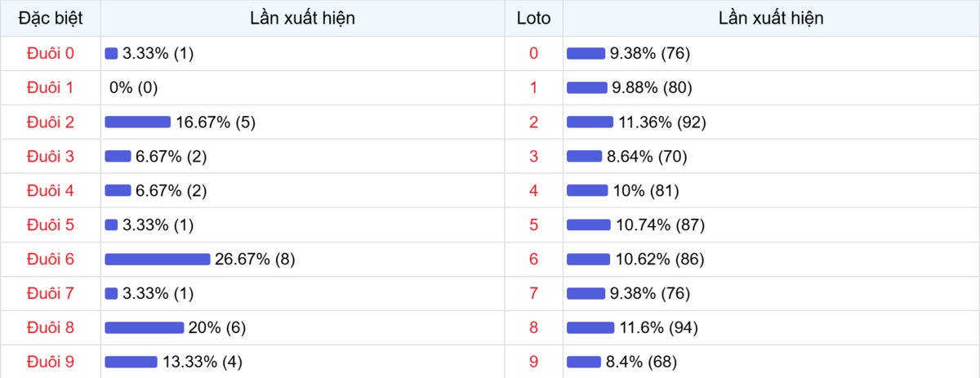The width and height of the screenshot is (980, 378).
Task: Select the "10.74% (87)" value text
Action: (x=659, y=225)
